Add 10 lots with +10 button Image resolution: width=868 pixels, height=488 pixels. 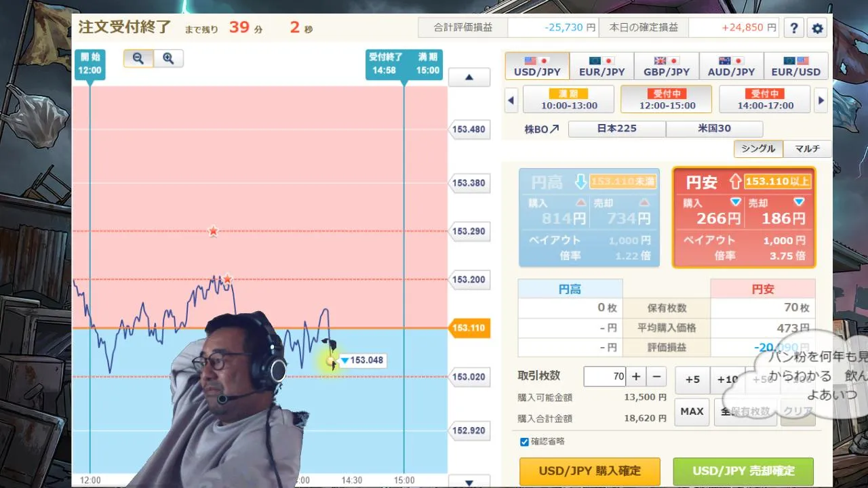(726, 380)
